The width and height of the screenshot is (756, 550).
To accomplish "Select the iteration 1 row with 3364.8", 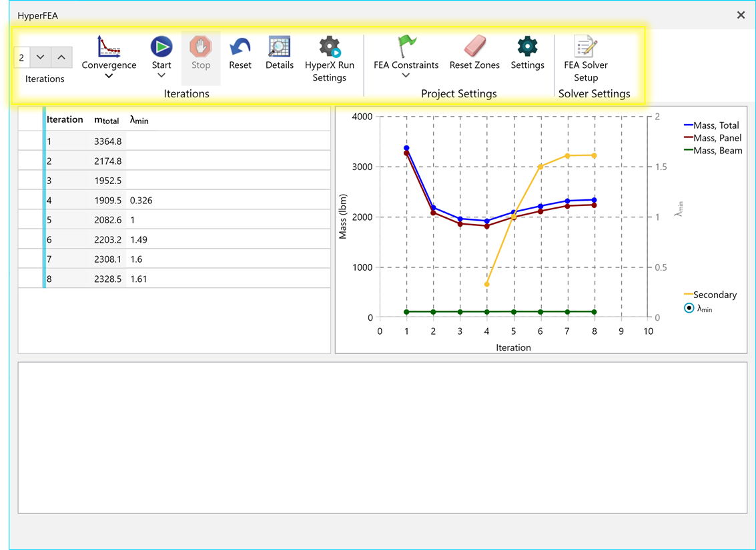I will click(x=174, y=141).
